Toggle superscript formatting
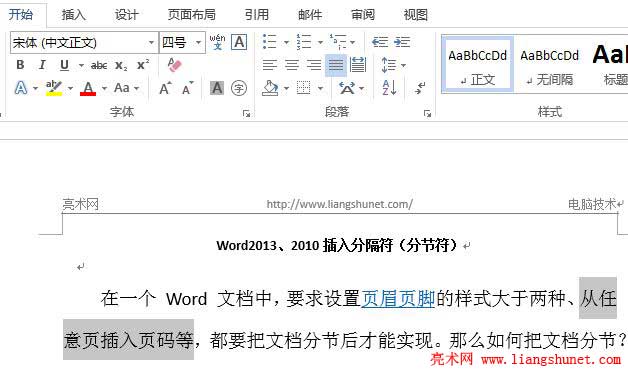Screen dimensions: 628x369 click(143, 65)
